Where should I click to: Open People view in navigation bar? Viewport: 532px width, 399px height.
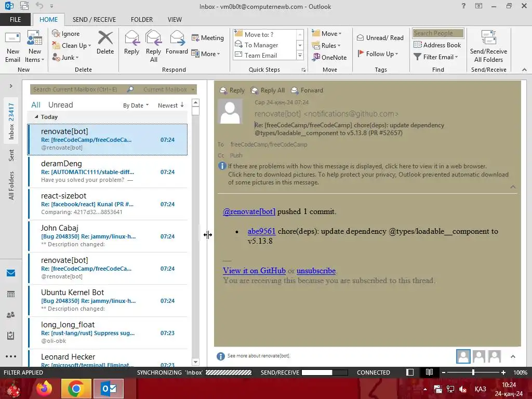(x=11, y=315)
